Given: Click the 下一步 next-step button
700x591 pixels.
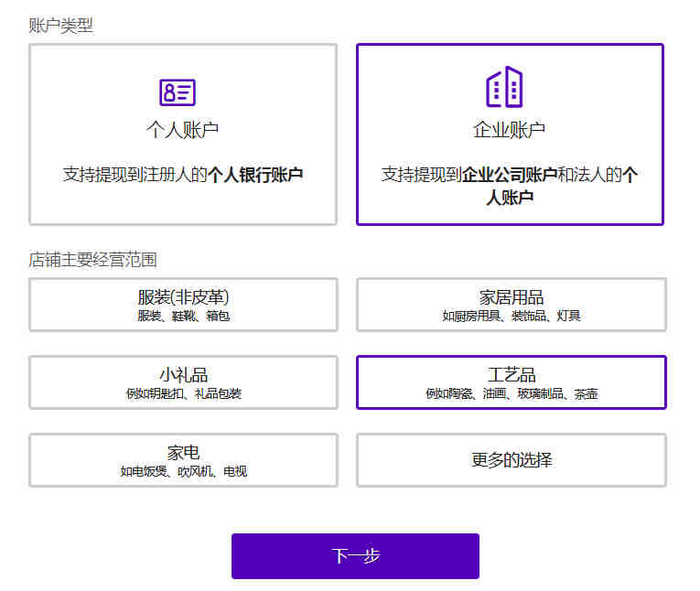Looking at the screenshot, I should (x=355, y=555).
